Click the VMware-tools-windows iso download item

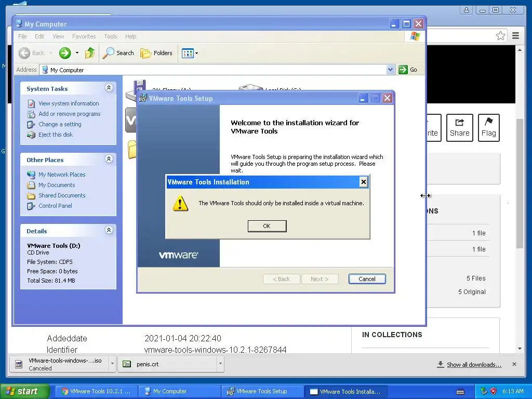click(x=59, y=364)
